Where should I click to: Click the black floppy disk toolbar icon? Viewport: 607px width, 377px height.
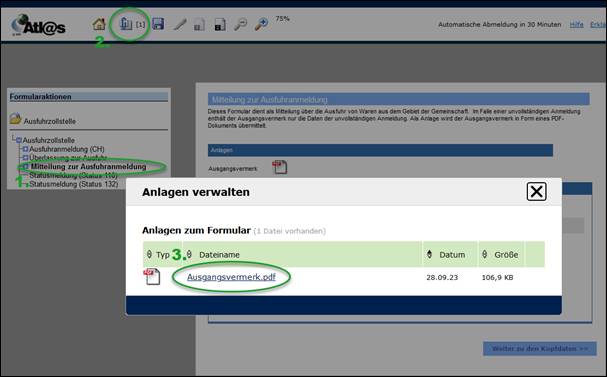coord(220,25)
